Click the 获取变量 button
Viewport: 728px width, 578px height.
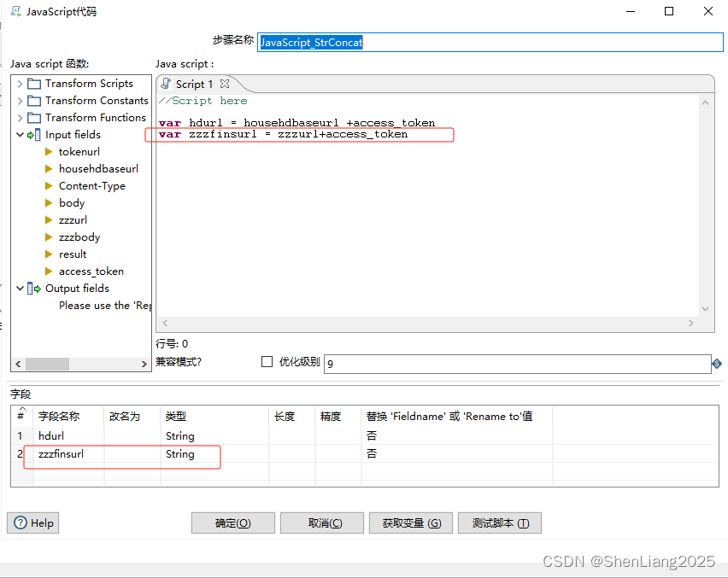410,523
